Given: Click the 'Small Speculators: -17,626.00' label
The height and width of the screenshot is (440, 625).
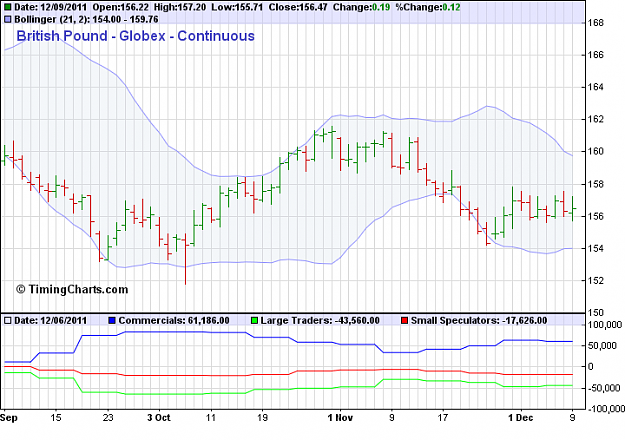Looking at the screenshot, I should pyautogui.click(x=479, y=320).
